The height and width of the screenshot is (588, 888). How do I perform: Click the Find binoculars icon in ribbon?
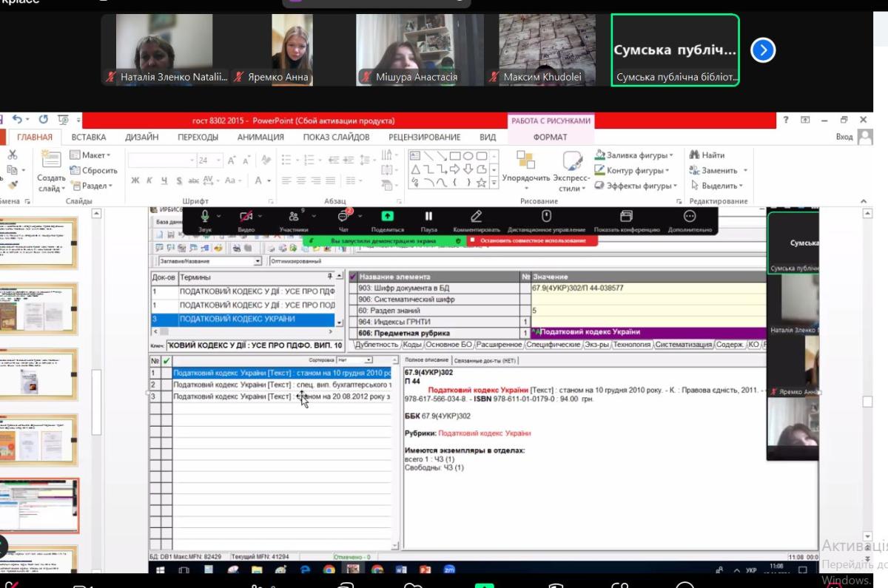click(x=694, y=155)
